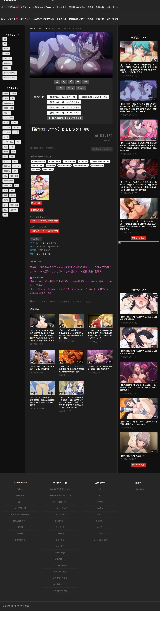Image resolution: width=160 pixels, height=644 pixels.
Task: Open sidebar video thumbnail with 14:17 duration
Action: pyautogui.click(x=139, y=169)
